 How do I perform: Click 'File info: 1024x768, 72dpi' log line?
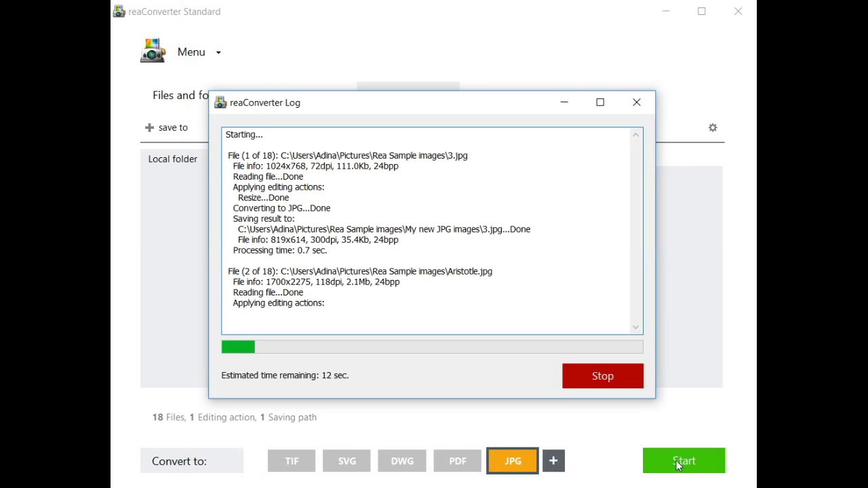point(315,166)
